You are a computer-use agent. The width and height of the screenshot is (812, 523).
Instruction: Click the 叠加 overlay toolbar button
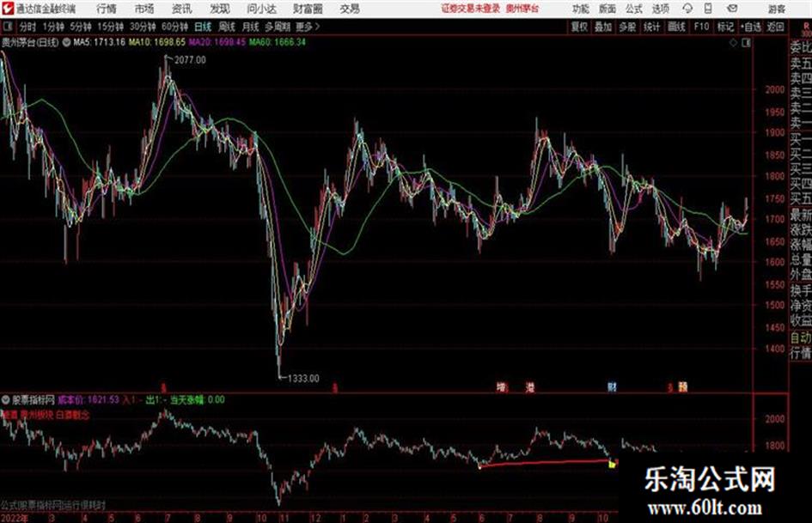[603, 27]
